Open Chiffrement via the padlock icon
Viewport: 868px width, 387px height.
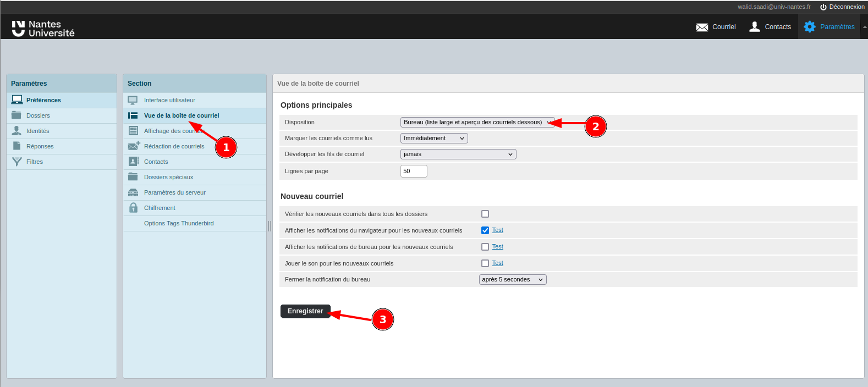point(133,208)
